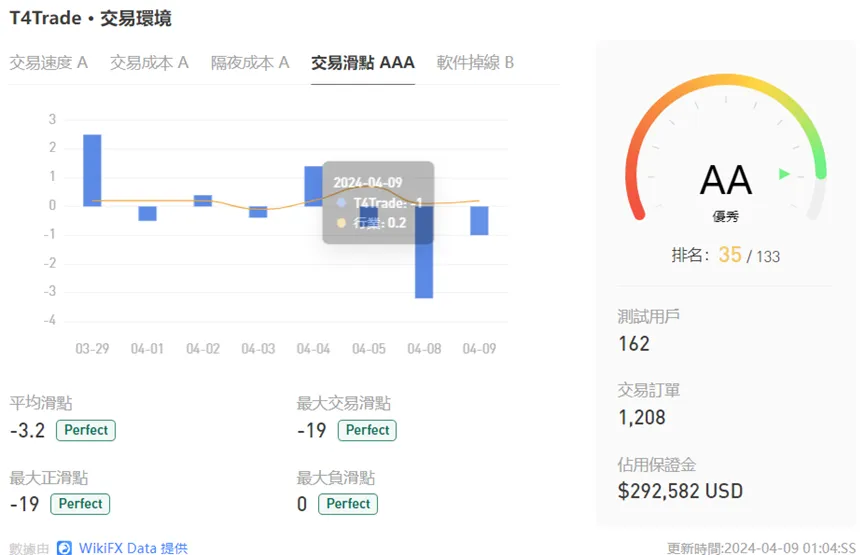
Task: Click the 交易訂單 value 1,208
Action: point(642,418)
